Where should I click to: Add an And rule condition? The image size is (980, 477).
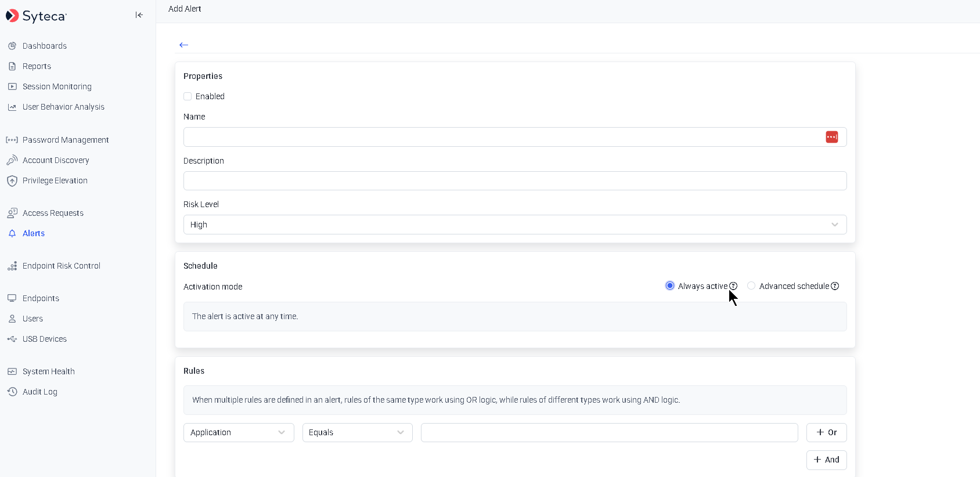point(827,460)
